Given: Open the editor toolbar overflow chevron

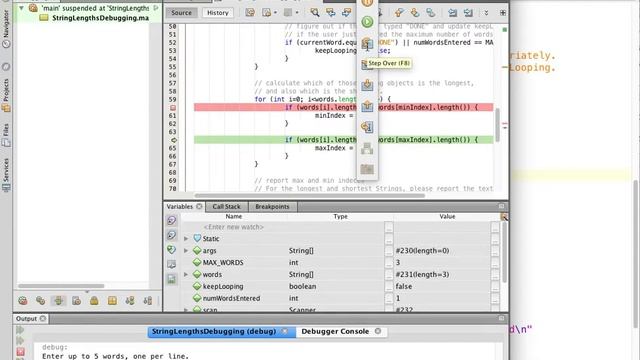Looking at the screenshot, I should tap(486, 13).
